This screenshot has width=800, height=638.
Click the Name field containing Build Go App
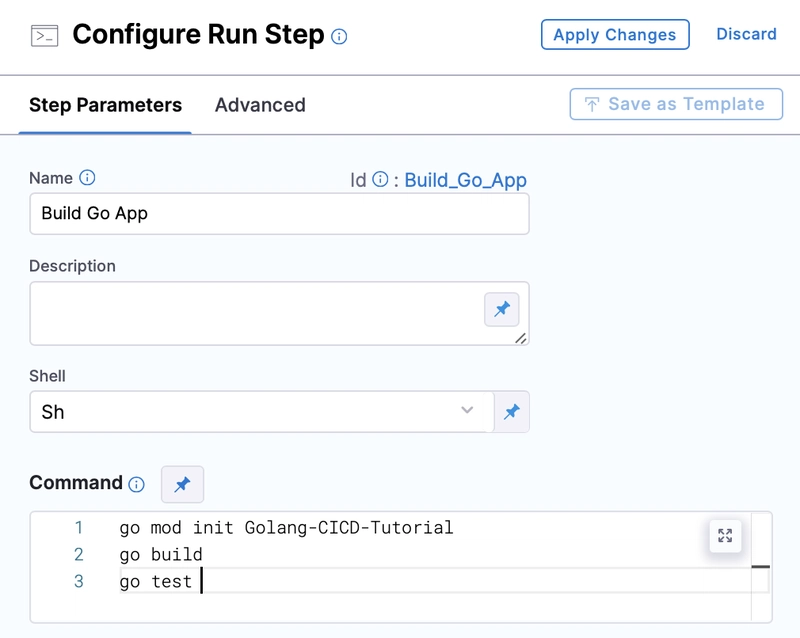click(x=279, y=214)
